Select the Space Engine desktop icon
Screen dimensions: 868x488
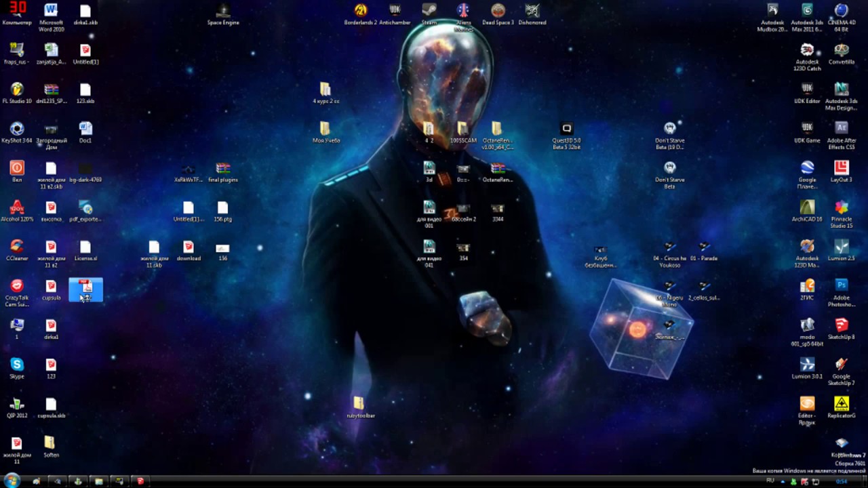(223, 14)
